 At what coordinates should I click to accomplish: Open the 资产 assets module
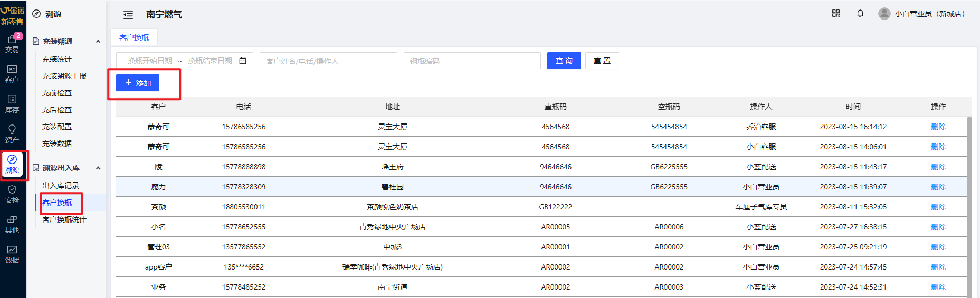click(12, 134)
